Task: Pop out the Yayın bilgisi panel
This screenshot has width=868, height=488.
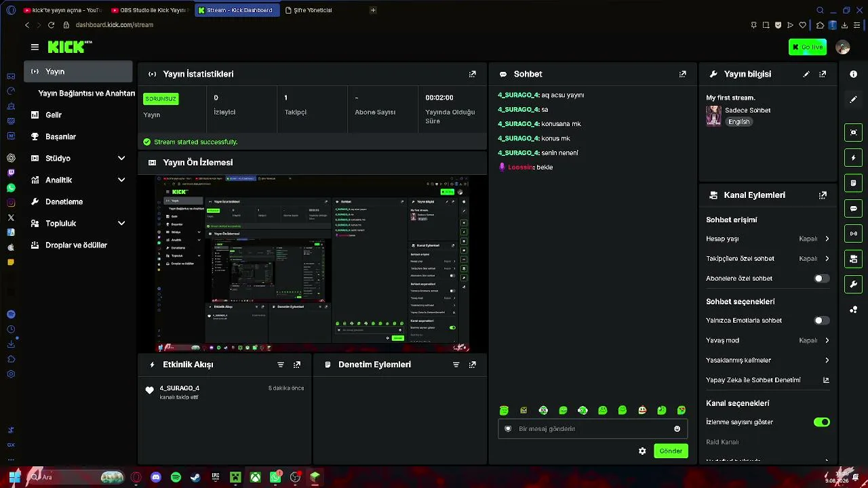Action: tap(823, 74)
